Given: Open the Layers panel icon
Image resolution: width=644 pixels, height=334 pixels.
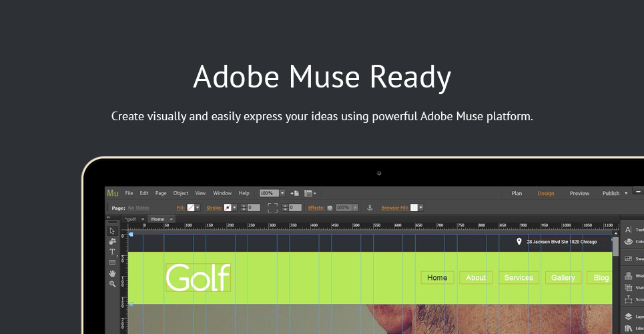Looking at the screenshot, I should (628, 317).
